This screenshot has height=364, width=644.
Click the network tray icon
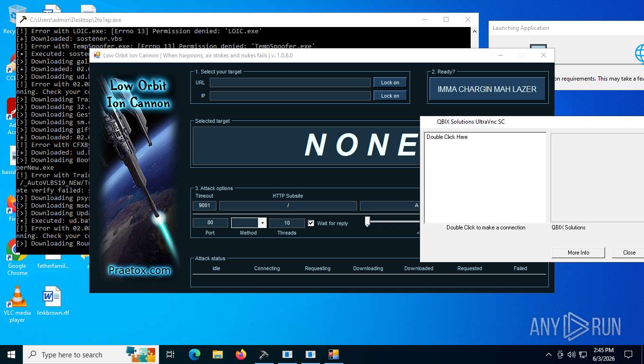pyautogui.click(x=583, y=355)
